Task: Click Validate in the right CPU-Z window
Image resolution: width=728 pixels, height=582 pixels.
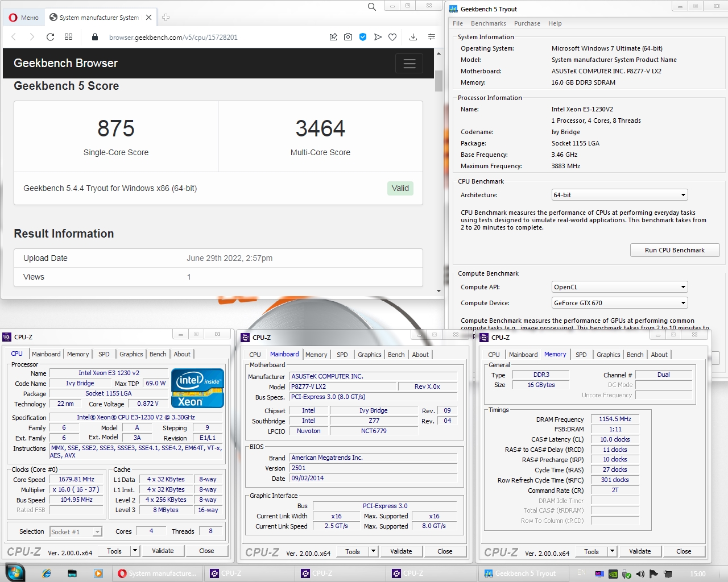Action: (x=640, y=551)
